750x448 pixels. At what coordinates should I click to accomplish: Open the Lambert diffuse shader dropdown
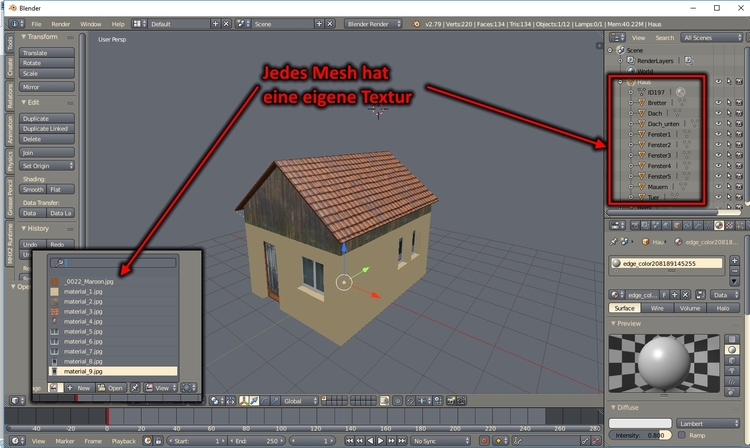tap(708, 423)
